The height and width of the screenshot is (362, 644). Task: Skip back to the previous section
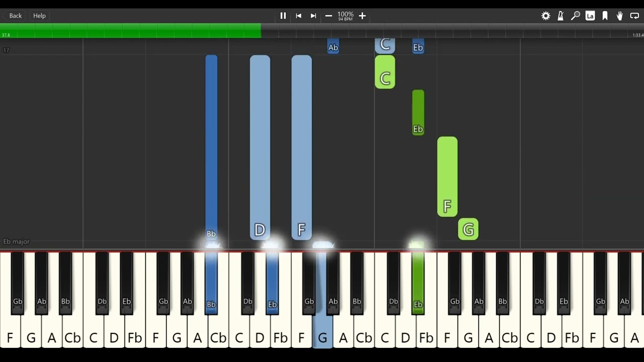pyautogui.click(x=298, y=16)
